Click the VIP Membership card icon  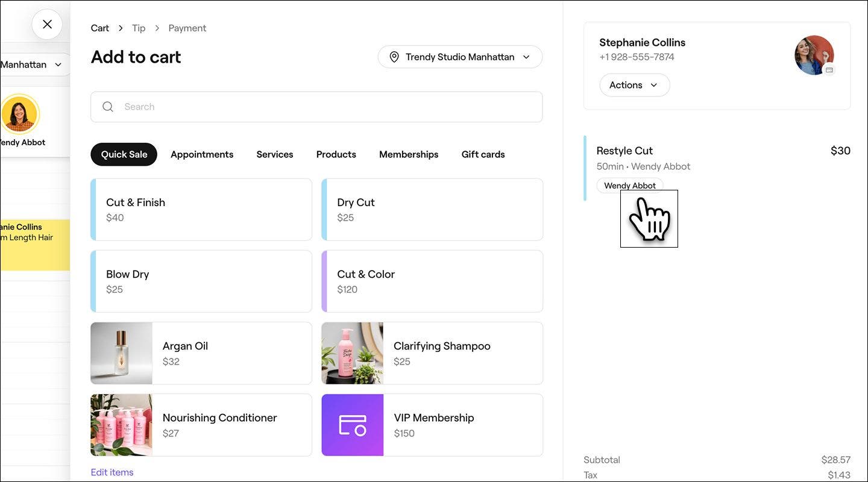click(x=352, y=425)
